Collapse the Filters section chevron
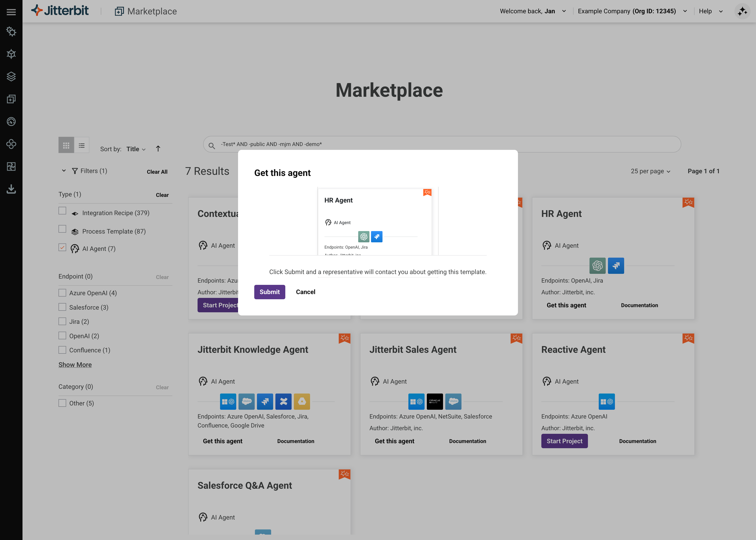This screenshot has width=756, height=540. point(64,171)
